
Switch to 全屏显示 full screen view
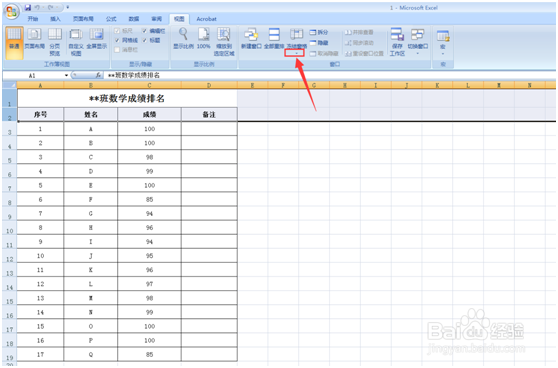96,39
